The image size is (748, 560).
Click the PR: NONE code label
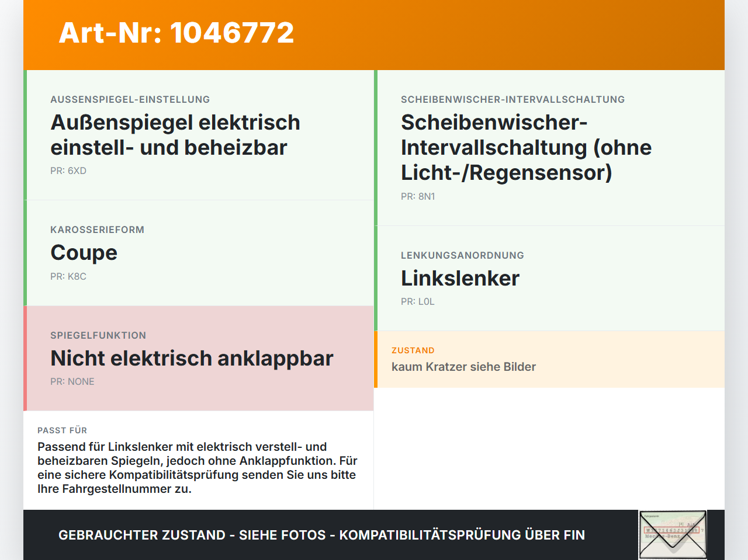coord(72,381)
